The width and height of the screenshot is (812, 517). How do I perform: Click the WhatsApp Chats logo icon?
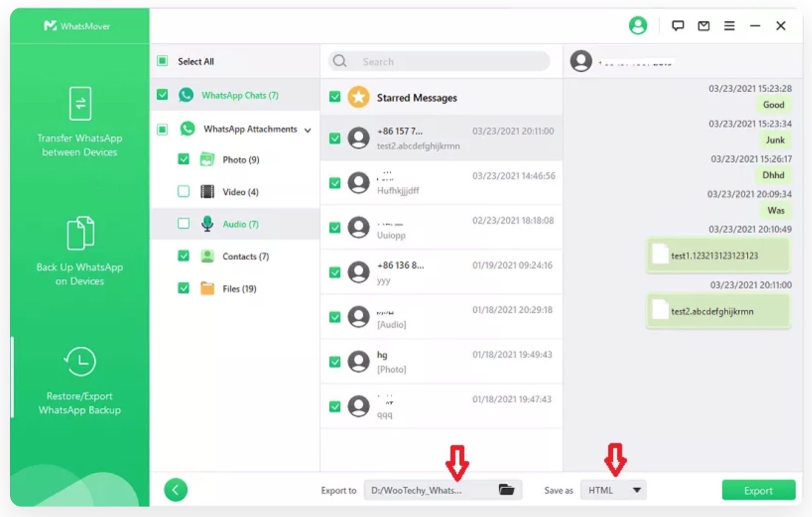(186, 95)
